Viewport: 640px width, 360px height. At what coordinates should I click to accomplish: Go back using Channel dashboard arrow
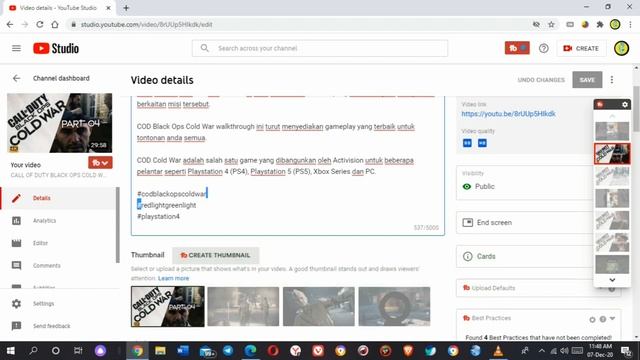(x=16, y=78)
